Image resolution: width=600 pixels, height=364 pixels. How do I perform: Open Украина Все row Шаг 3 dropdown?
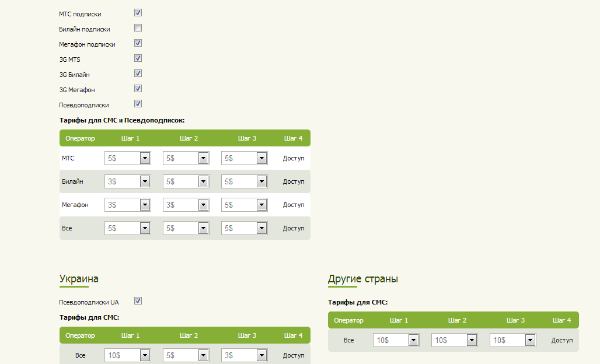245,356
